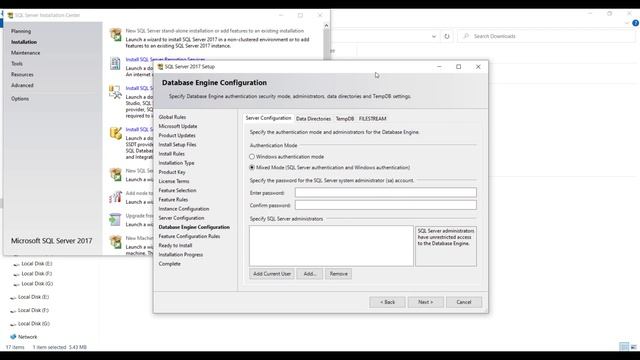Click the Product Updates step text
This screenshot has height=360, width=640.
[x=177, y=136]
